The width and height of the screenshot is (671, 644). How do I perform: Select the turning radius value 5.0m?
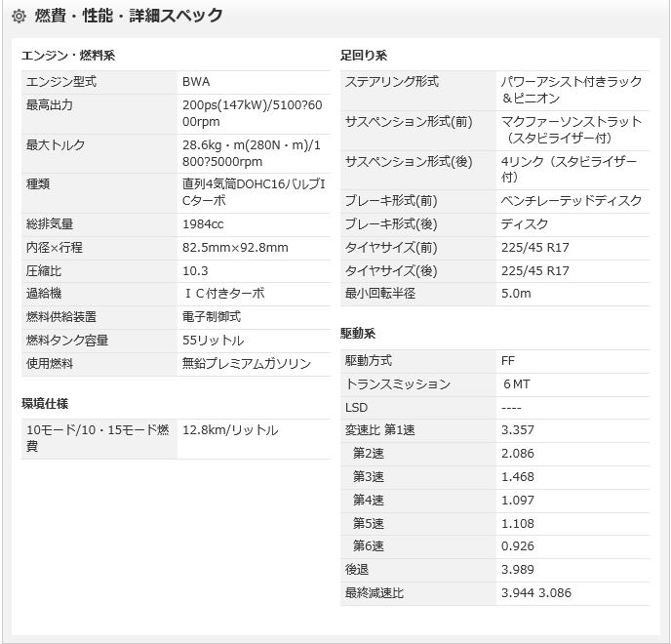[x=516, y=294]
